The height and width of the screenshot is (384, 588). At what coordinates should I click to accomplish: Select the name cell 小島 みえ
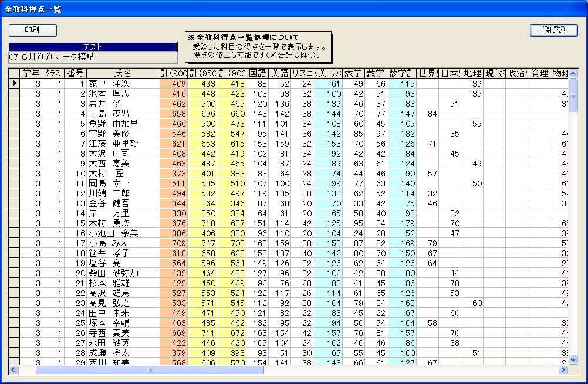pyautogui.click(x=122, y=243)
